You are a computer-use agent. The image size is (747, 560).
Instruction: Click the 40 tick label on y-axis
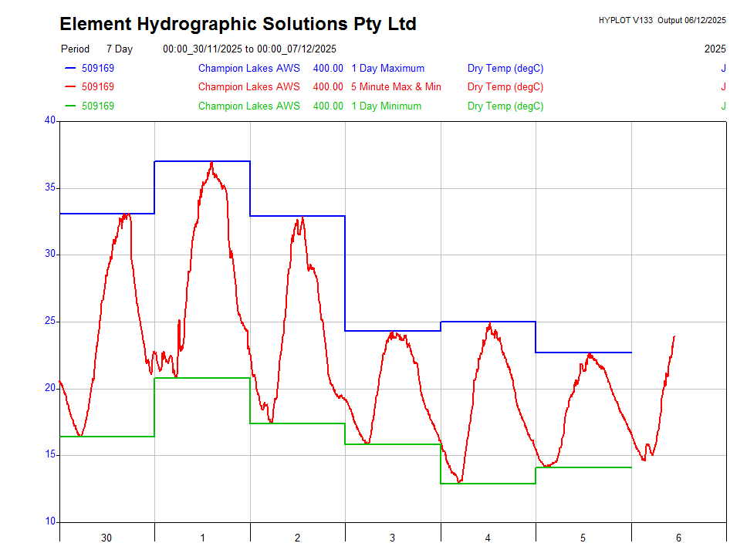pyautogui.click(x=50, y=120)
